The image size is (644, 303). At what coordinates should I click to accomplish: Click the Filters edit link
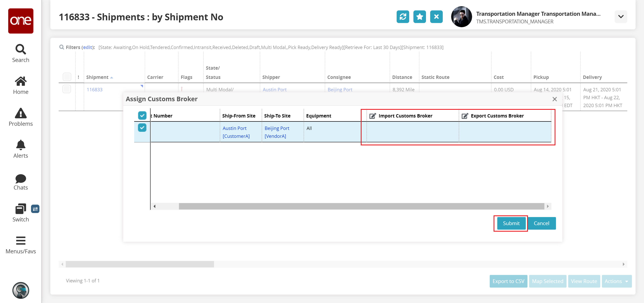point(88,47)
